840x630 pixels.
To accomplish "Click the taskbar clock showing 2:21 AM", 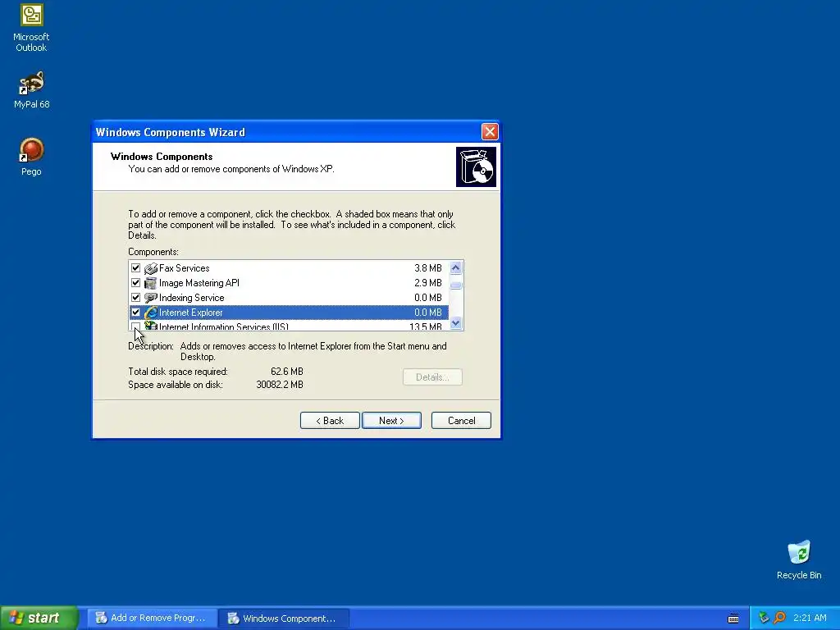I will click(810, 618).
